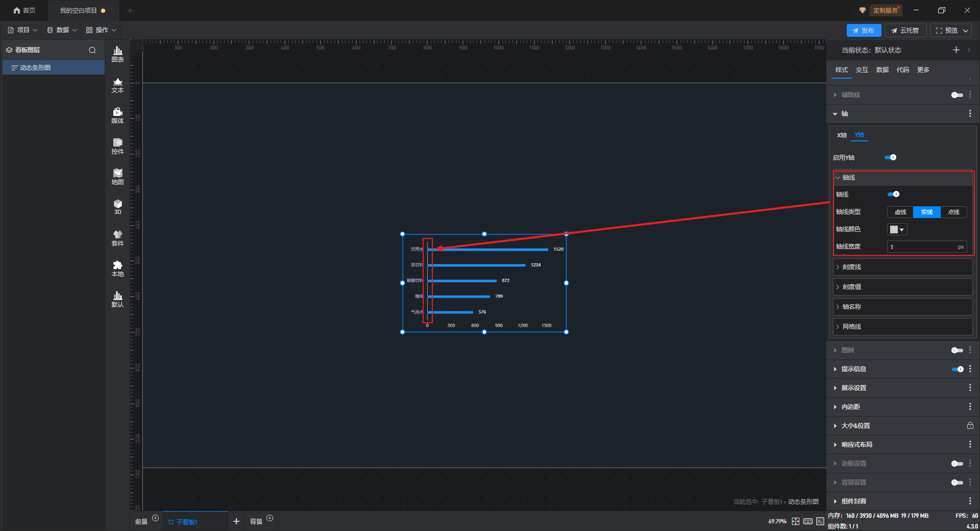Switch to the 样式 tab

(x=842, y=70)
